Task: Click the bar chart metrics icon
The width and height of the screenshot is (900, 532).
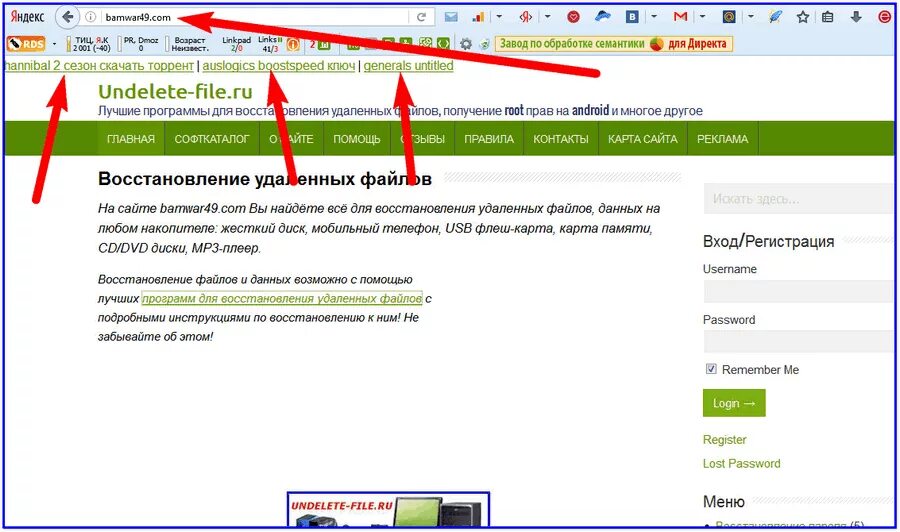Action: click(478, 17)
